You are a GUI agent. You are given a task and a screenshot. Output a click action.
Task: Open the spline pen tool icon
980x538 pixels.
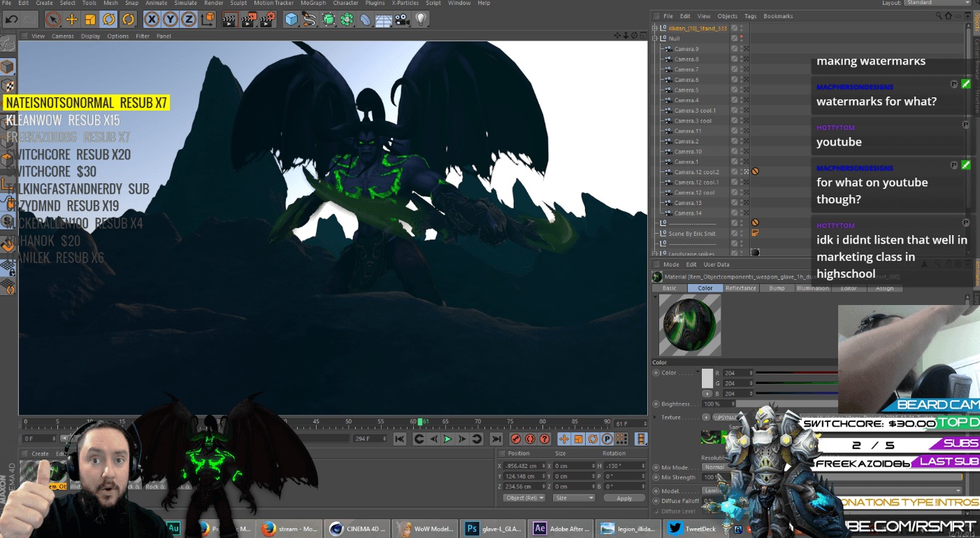(310, 20)
